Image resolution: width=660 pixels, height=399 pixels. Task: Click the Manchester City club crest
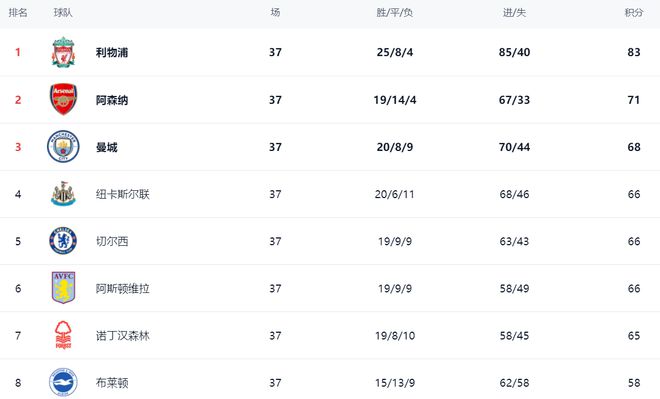[63, 146]
